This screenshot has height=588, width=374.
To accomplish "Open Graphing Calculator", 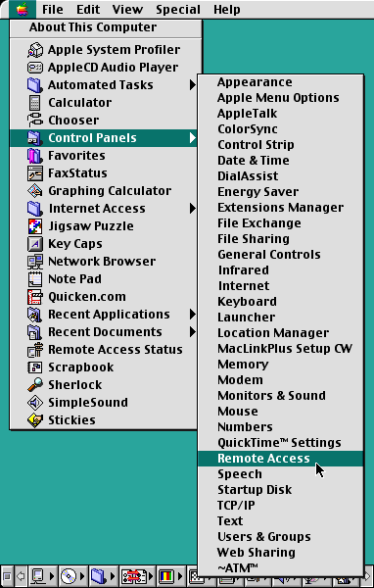I will (104, 190).
